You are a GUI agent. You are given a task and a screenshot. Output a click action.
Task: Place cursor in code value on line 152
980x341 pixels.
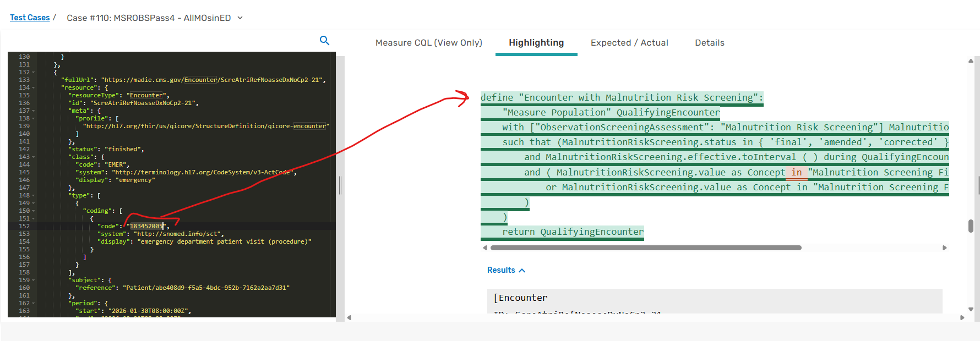pos(146,226)
